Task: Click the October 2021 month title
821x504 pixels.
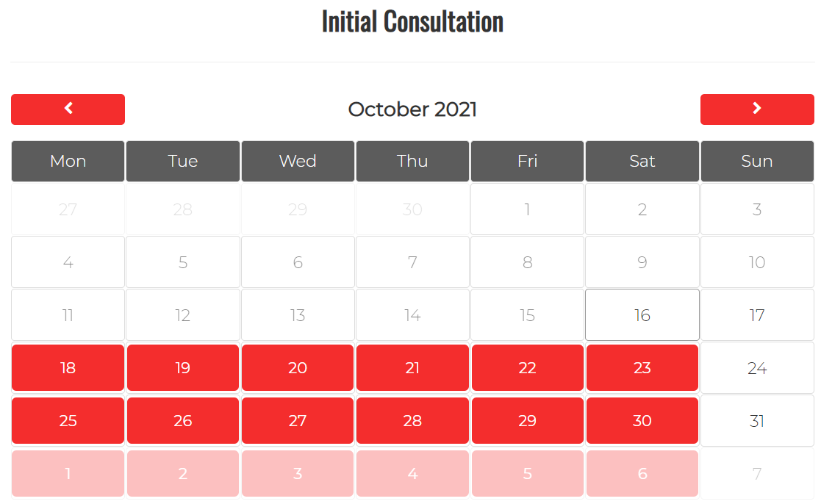Action: coord(412,109)
